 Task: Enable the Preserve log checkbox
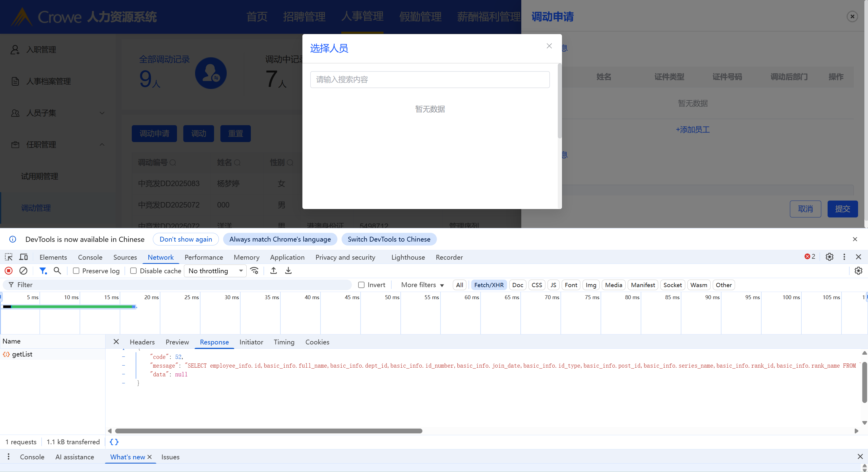tap(76, 271)
